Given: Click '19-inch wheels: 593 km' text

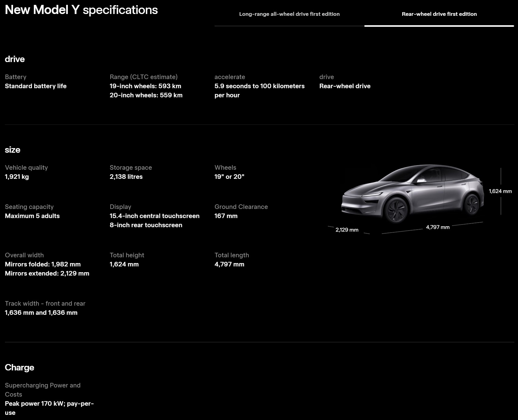Looking at the screenshot, I should pyautogui.click(x=145, y=86).
